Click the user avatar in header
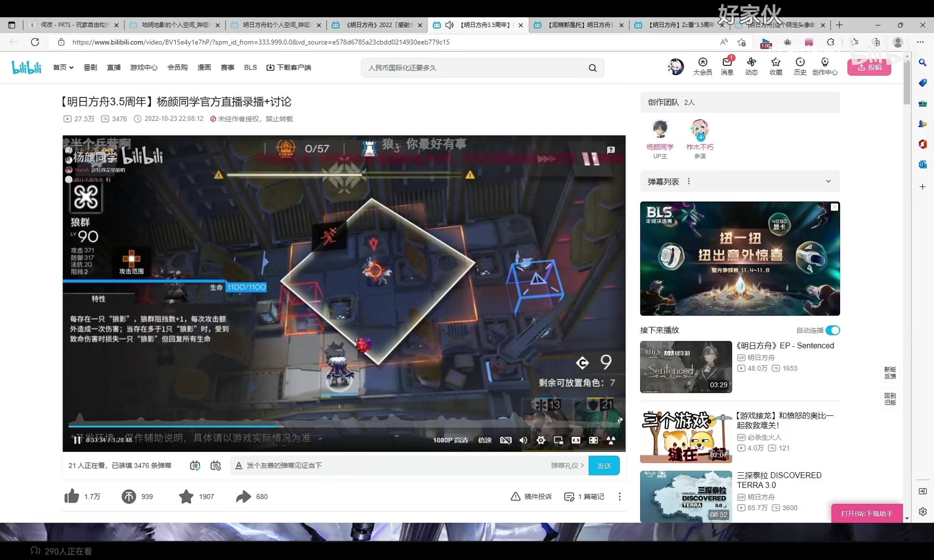Image resolution: width=934 pixels, height=560 pixels. [675, 67]
